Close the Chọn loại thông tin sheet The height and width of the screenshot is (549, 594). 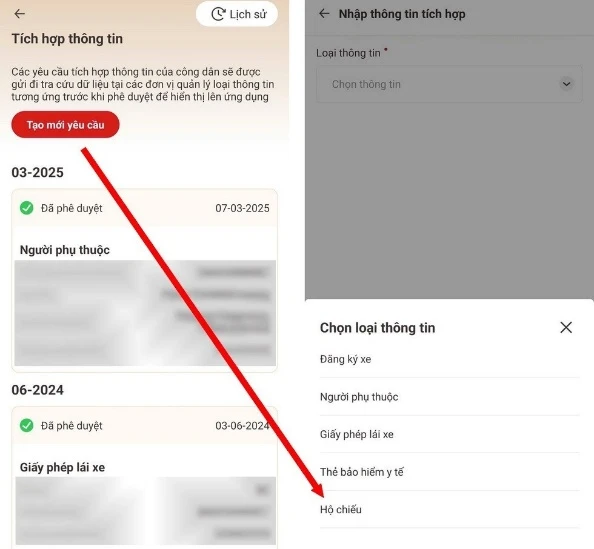coord(566,327)
